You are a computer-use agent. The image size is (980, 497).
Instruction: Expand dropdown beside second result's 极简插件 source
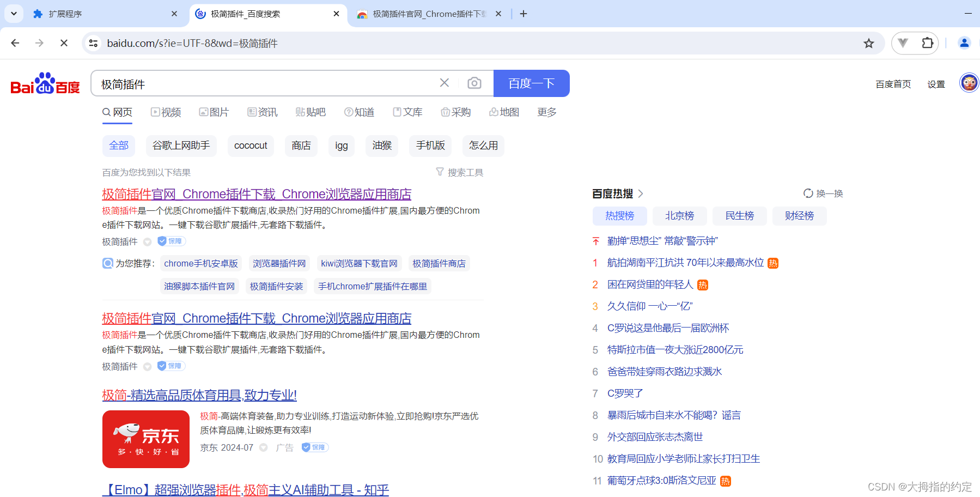[147, 367]
